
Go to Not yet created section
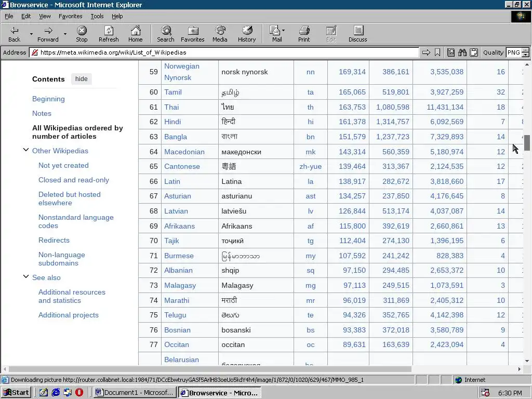[x=63, y=165]
